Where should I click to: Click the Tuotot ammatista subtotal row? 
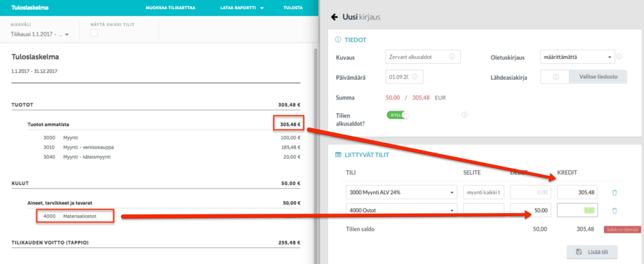[x=164, y=125]
